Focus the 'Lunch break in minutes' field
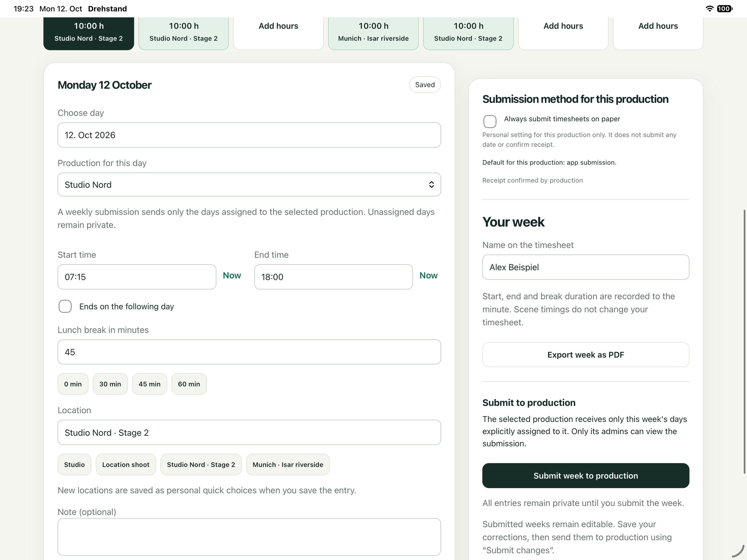 coord(249,352)
